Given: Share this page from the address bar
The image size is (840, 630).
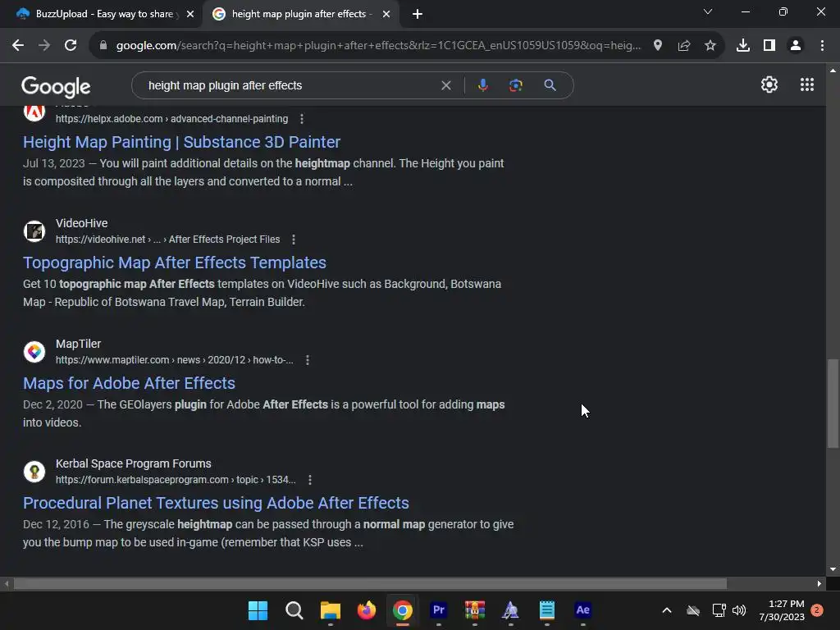Looking at the screenshot, I should pyautogui.click(x=684, y=46).
